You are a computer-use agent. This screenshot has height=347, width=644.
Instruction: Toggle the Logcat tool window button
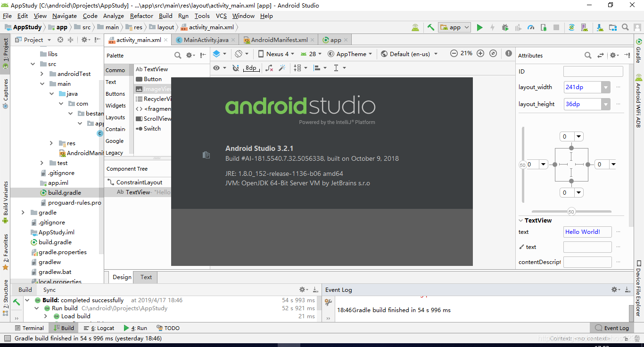point(99,328)
